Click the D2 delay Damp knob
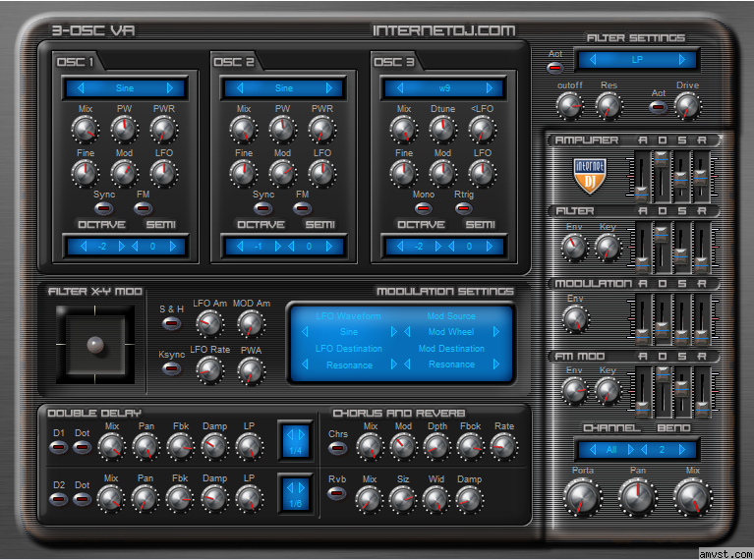Screen dimensions: 754x560 point(214,499)
